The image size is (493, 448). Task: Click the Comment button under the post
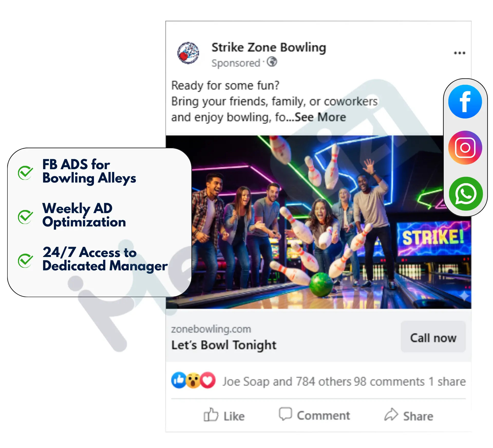tap(315, 415)
